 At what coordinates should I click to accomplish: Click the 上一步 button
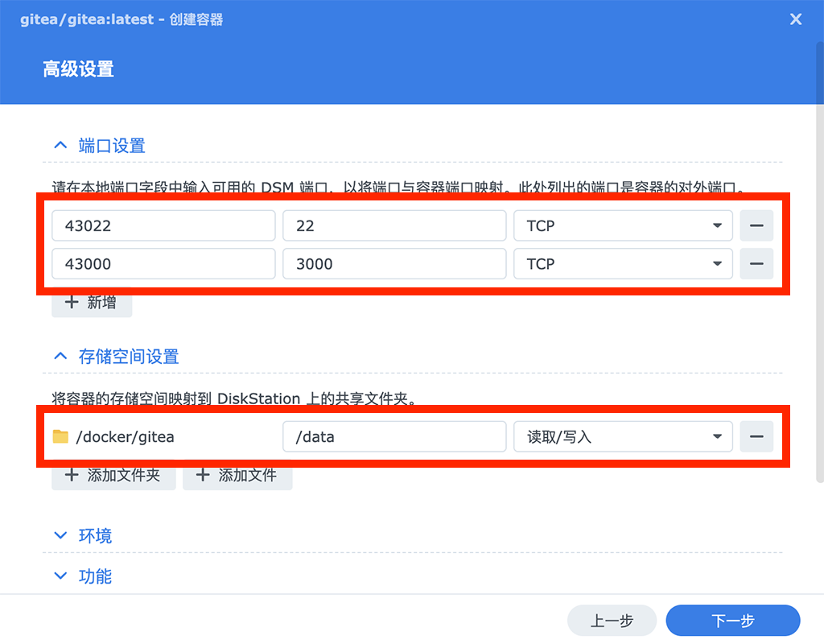click(612, 620)
